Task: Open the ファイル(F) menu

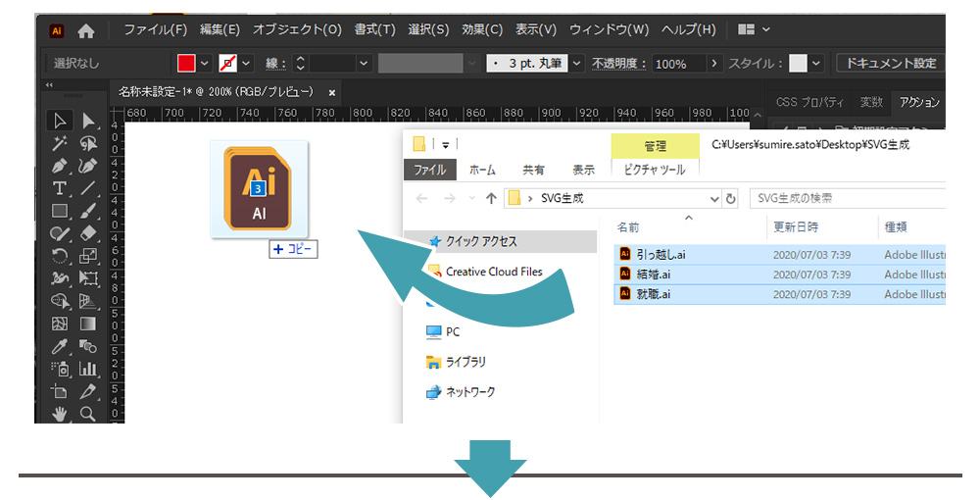Action: click(156, 29)
